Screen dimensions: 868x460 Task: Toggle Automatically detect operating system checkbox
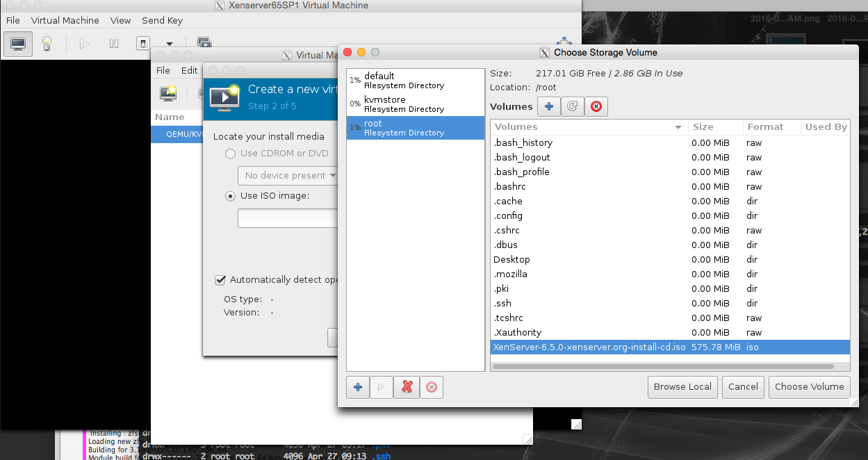pyautogui.click(x=220, y=279)
